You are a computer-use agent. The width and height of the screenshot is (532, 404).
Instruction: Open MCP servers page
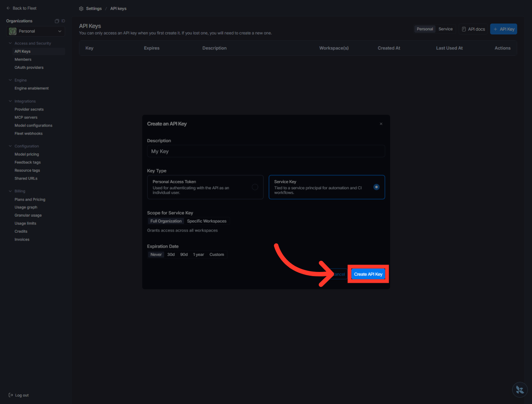(26, 117)
